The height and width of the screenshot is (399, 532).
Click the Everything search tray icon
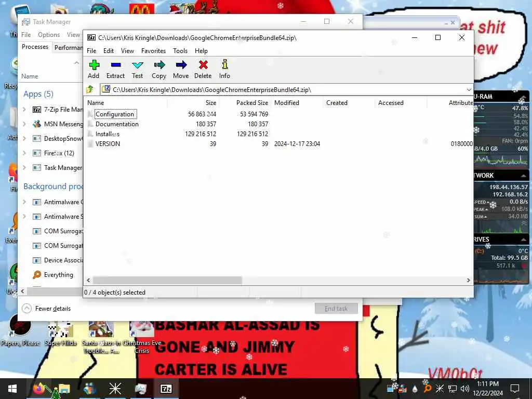428,389
